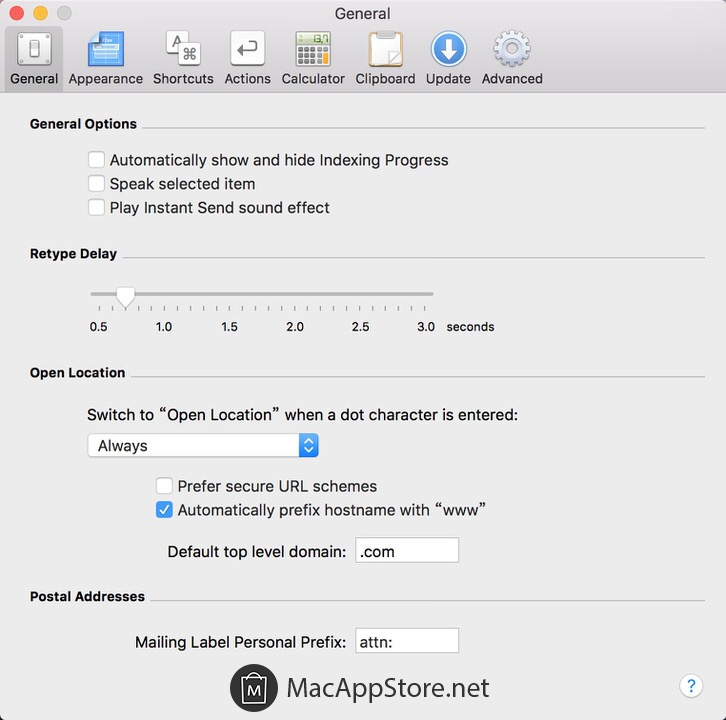This screenshot has height=720, width=726.
Task: Open the Clipboard preferences pane
Action: [385, 58]
